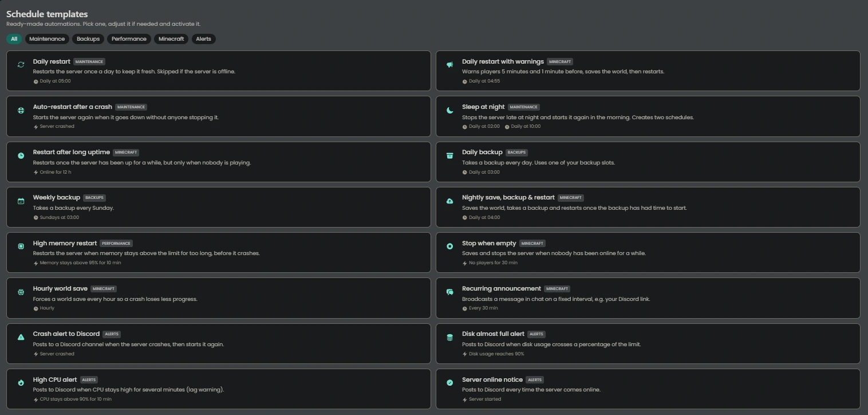Click the "Daily at 04:55" schedule text
Image resolution: width=868 pixels, height=415 pixels.
[484, 81]
